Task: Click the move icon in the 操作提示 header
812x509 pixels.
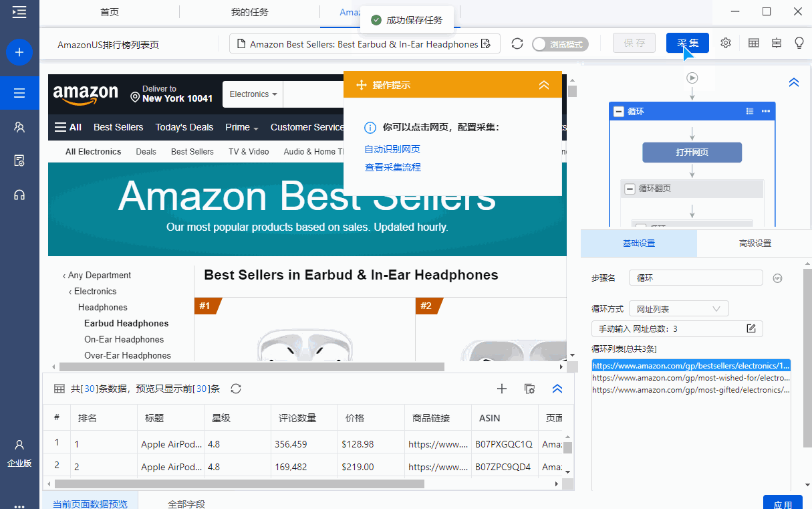Action: (x=362, y=85)
